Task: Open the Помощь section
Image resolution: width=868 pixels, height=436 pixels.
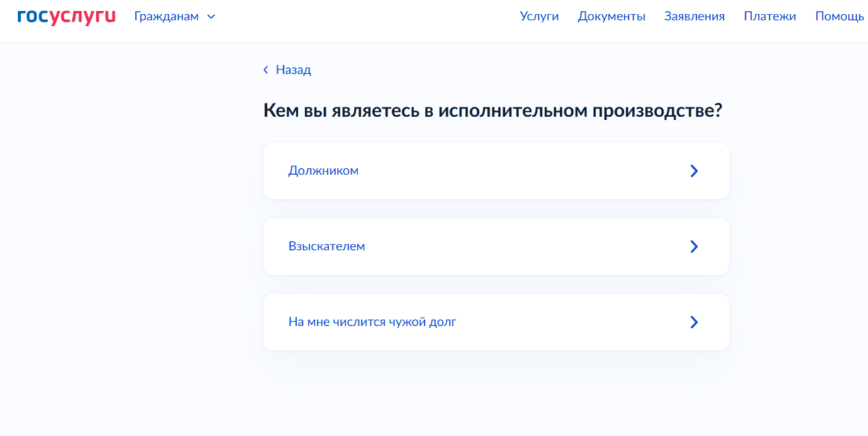Action: coord(839,17)
